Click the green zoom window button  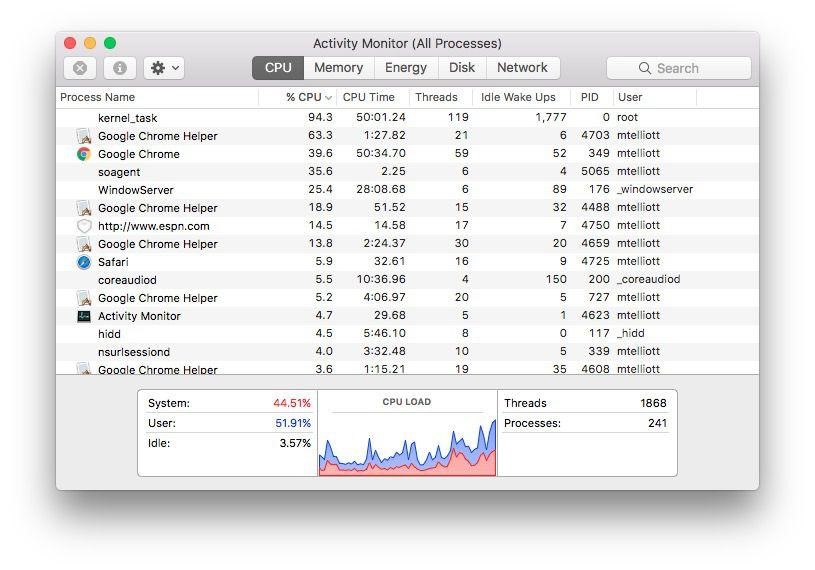coord(110,43)
